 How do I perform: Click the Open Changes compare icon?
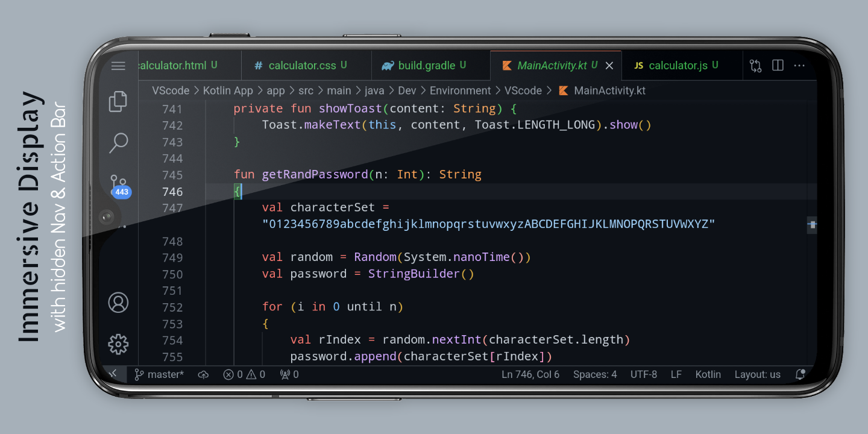[756, 66]
